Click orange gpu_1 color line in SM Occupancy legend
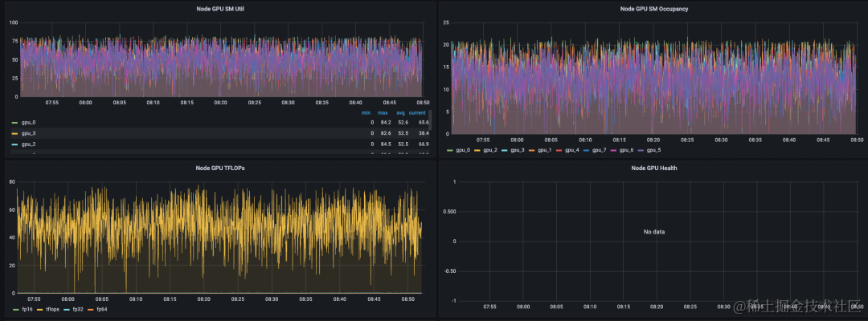The width and height of the screenshot is (868, 321). 531,150
